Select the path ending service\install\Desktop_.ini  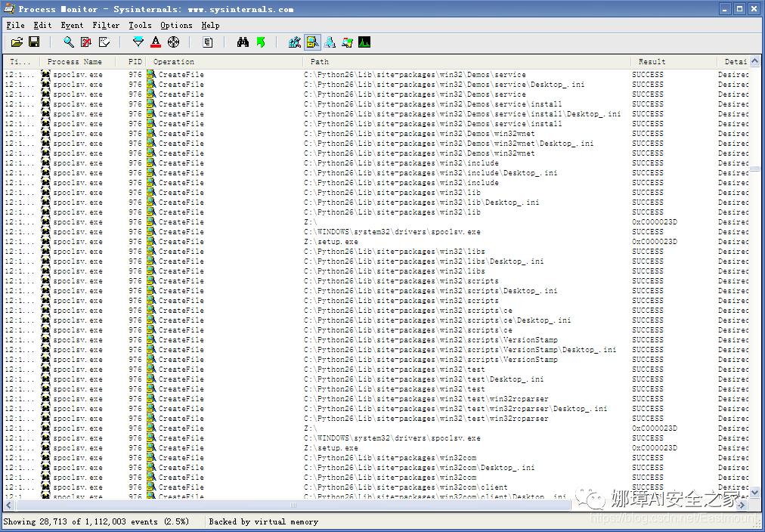click(462, 113)
